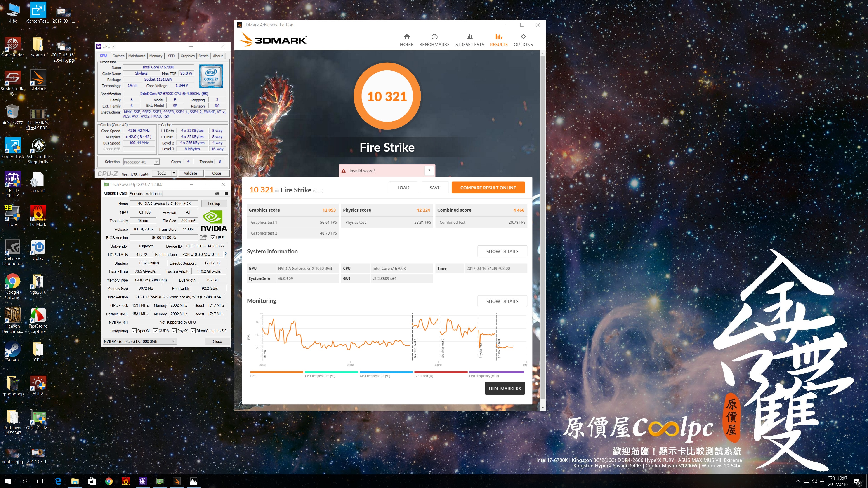Click the Lookup button in GPU-Z

214,203
